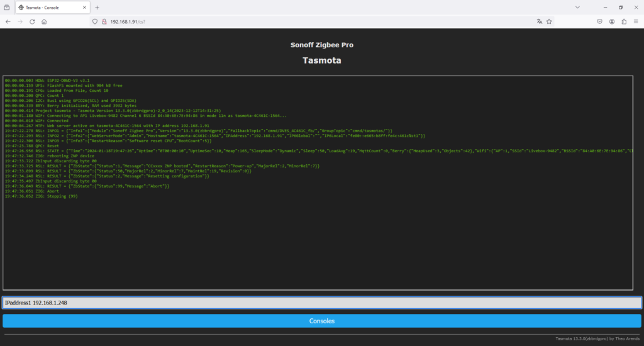Open the Firefox account icon

click(611, 21)
